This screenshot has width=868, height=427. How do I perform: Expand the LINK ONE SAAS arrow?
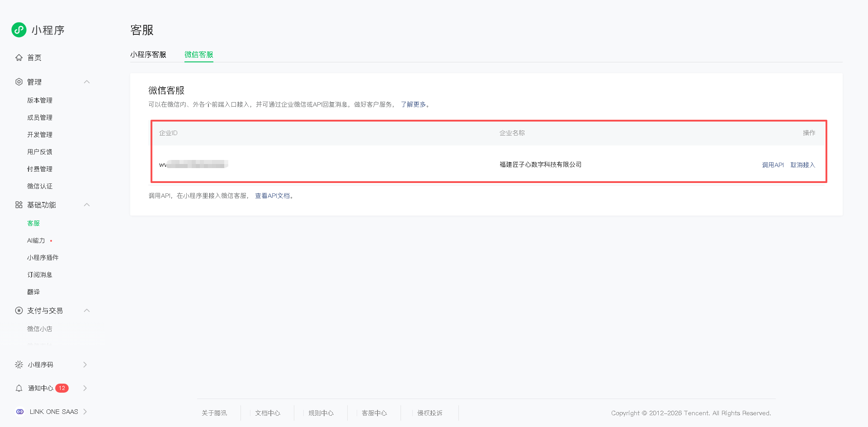[x=85, y=412]
